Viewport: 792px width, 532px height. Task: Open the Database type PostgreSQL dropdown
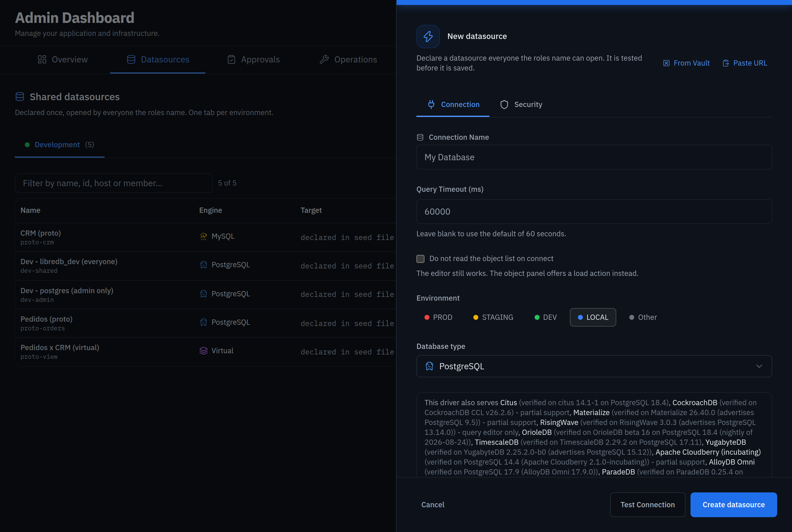pyautogui.click(x=594, y=367)
